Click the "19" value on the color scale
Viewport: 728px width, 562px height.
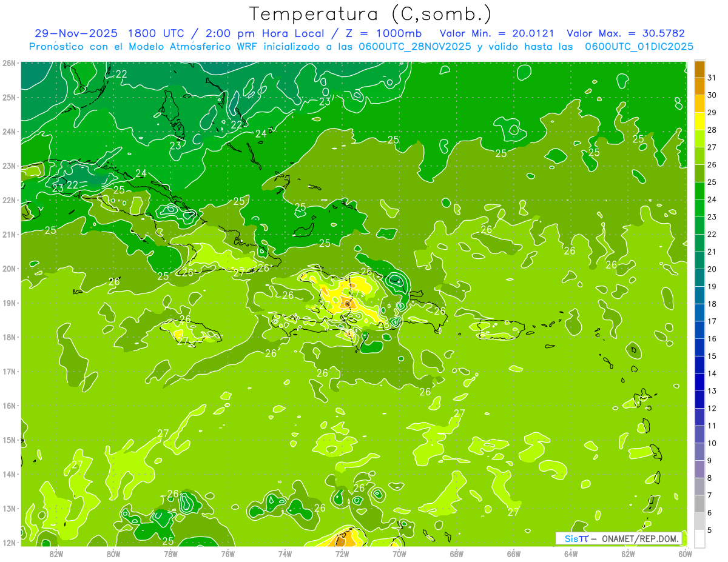click(x=712, y=286)
